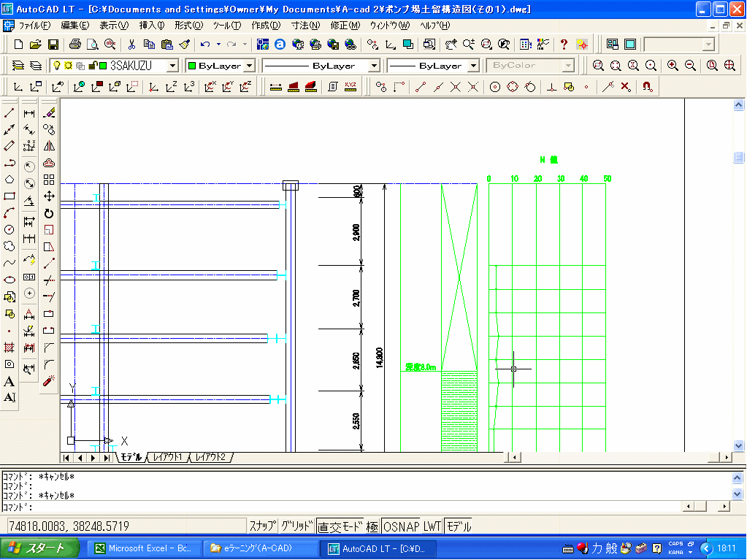
Task: Click the New drawing icon
Action: click(x=18, y=45)
